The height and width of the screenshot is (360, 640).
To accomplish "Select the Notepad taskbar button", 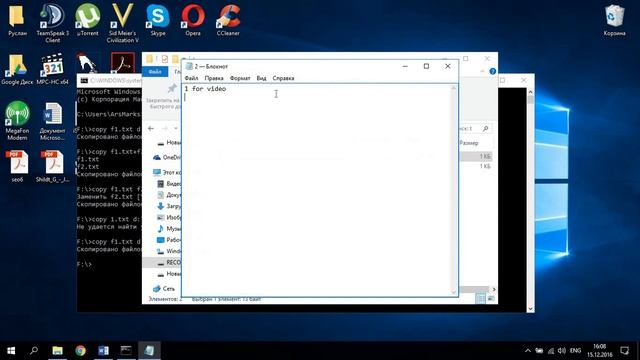I will click(149, 351).
